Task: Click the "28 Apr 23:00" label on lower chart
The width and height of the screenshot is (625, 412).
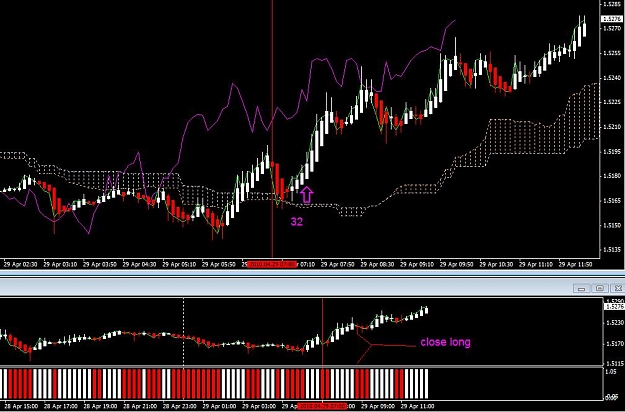Action: click(179, 406)
